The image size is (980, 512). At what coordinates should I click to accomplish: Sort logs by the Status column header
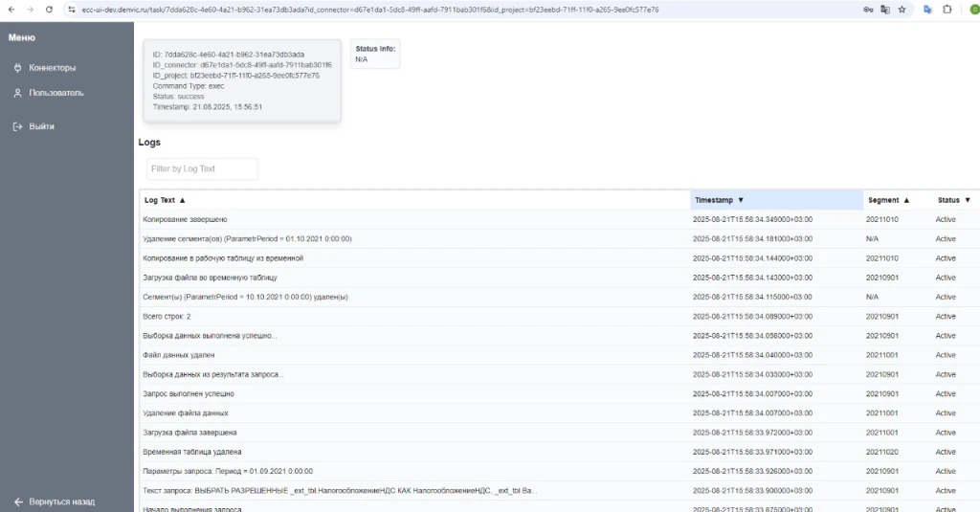[x=953, y=200]
